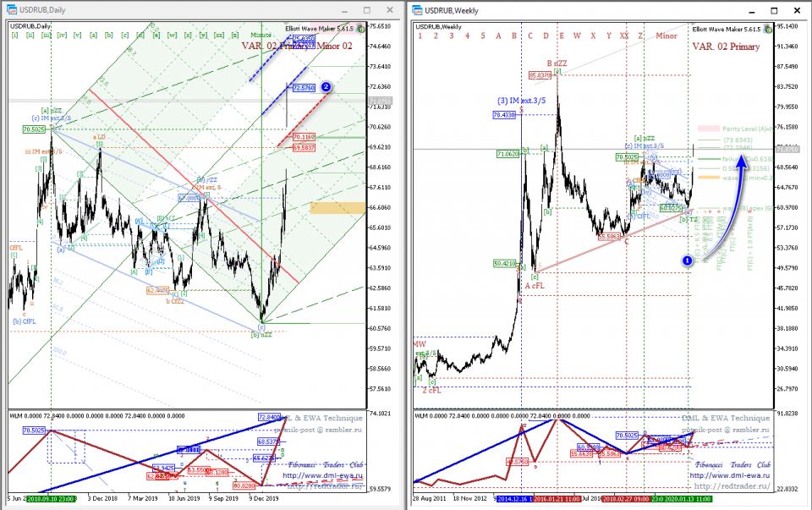The width and height of the screenshot is (812, 510).
Task: Select the [i] wave label in Daily chart
Action: pyautogui.click(x=14, y=36)
